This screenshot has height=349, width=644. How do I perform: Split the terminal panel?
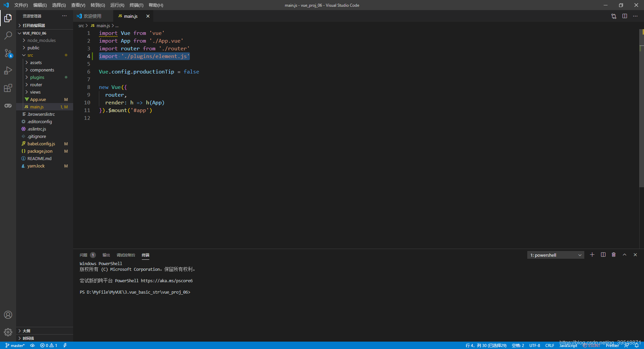click(x=603, y=255)
